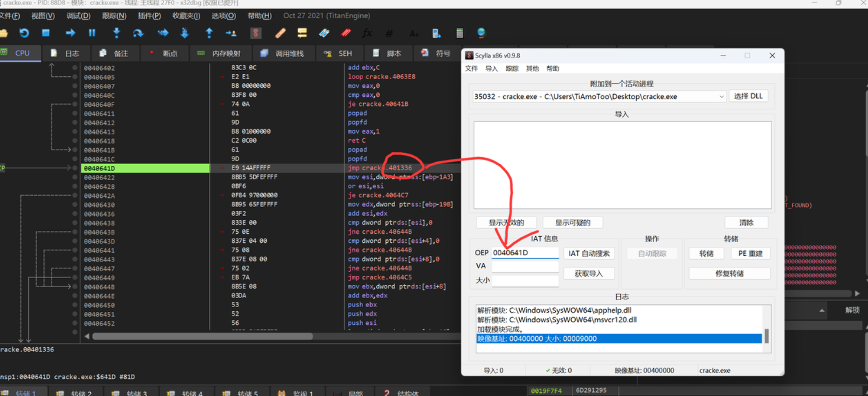Screen dimensions: 868x396
Task: Click the PE 重建 button
Action: click(x=750, y=253)
